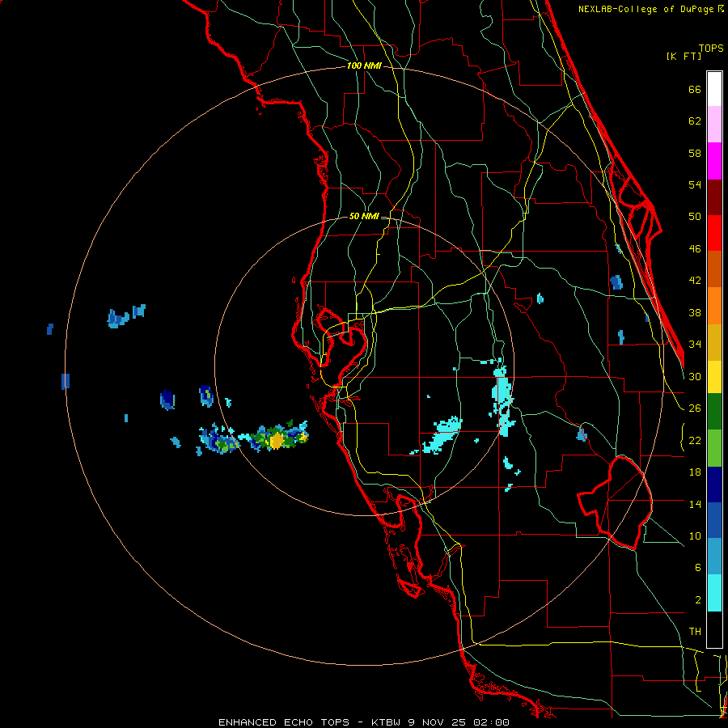Click the 'TH' threshold label

coord(695,631)
